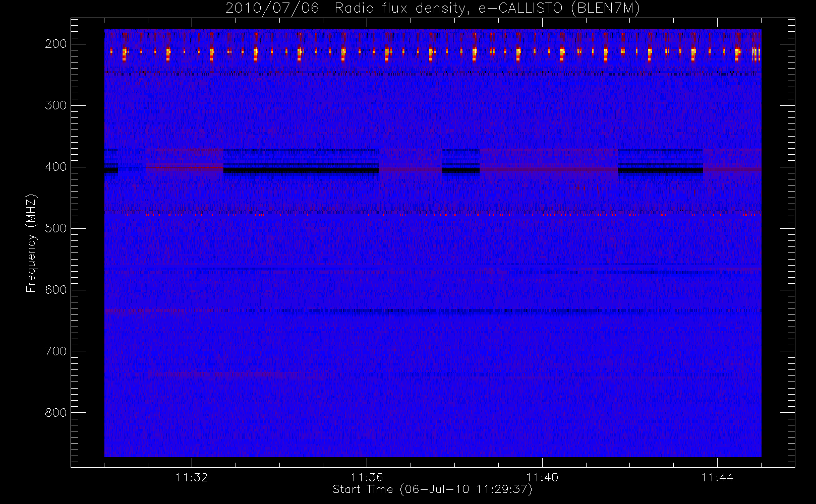The width and height of the screenshot is (816, 504).
Task: Click the "Start Time (06-Jul-10 11:29:37)" label
Action: point(433,489)
